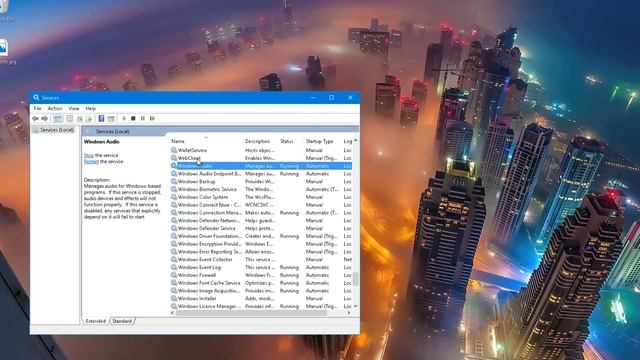
Task: Select the Windows Licence Manager row
Action: pyautogui.click(x=261, y=306)
